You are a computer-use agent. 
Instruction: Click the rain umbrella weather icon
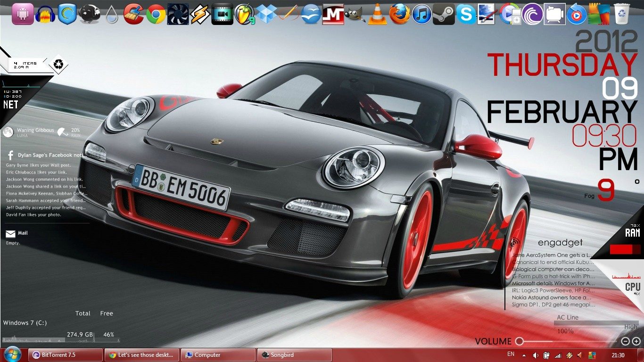pyautogui.click(x=62, y=132)
